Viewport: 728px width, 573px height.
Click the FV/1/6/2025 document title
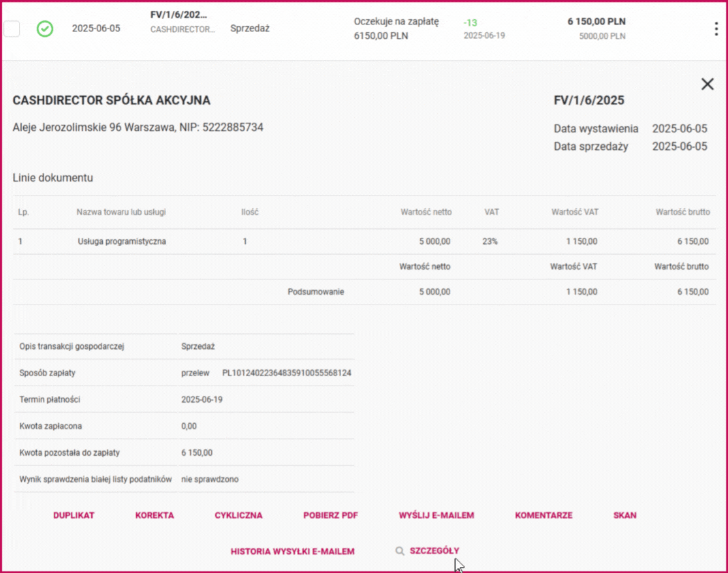pyautogui.click(x=588, y=100)
